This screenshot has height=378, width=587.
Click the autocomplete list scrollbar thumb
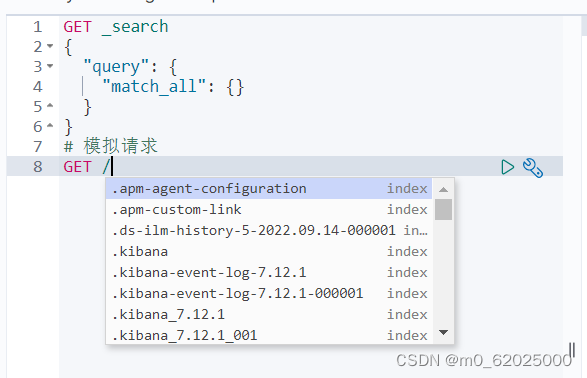tap(444, 210)
